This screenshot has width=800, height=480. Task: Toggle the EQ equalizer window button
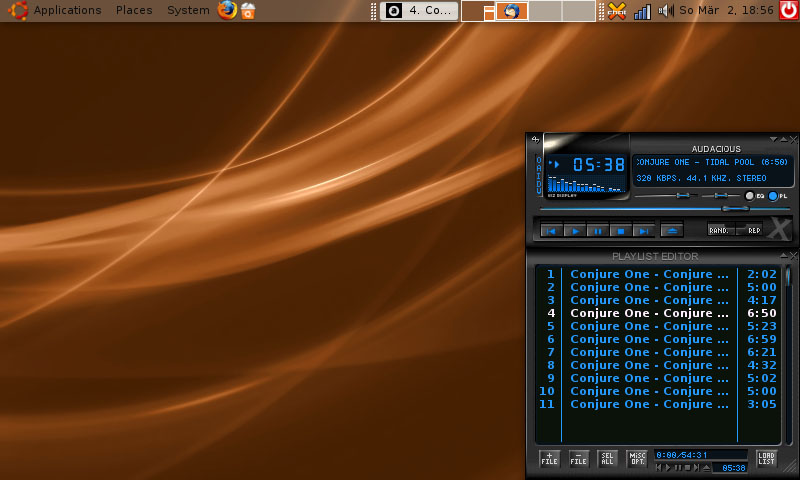click(x=752, y=196)
